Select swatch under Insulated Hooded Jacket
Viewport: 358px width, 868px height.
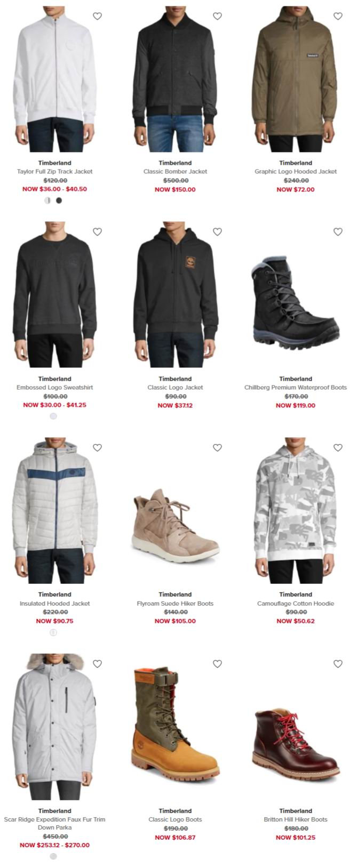(x=53, y=632)
